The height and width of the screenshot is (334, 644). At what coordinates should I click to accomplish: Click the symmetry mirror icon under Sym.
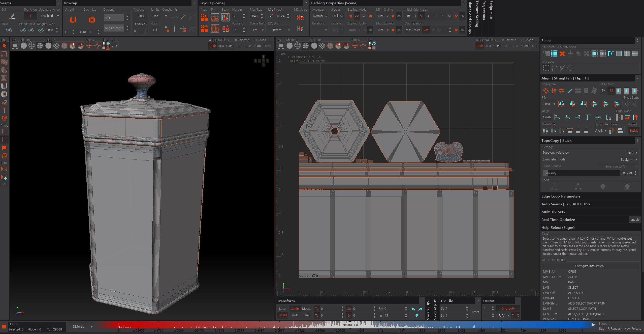4,169
